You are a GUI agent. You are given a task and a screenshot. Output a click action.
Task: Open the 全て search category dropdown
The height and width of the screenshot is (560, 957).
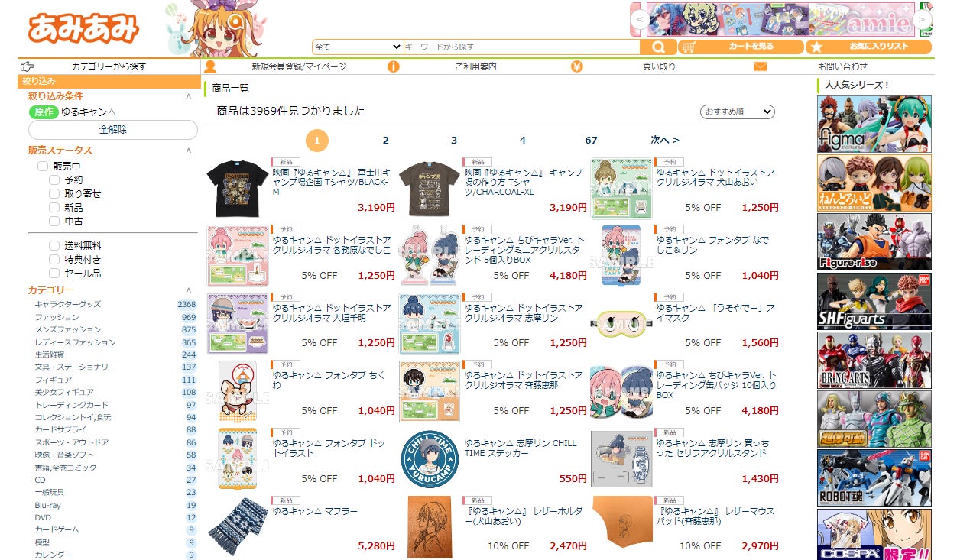pyautogui.click(x=357, y=47)
